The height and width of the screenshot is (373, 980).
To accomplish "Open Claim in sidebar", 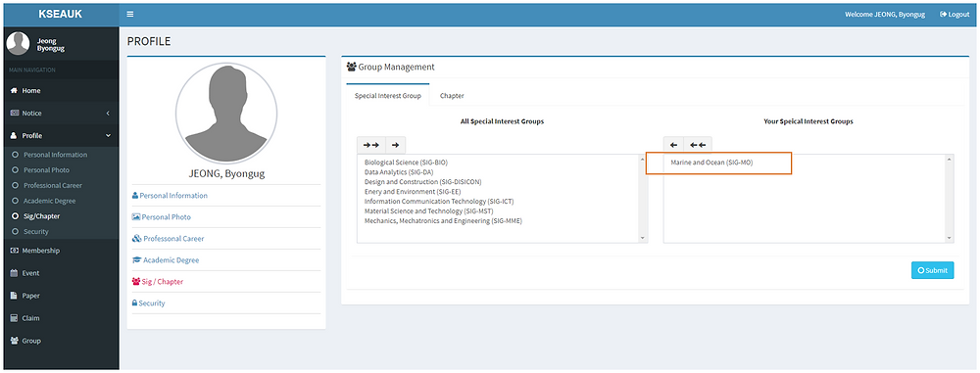I will click(x=60, y=318).
